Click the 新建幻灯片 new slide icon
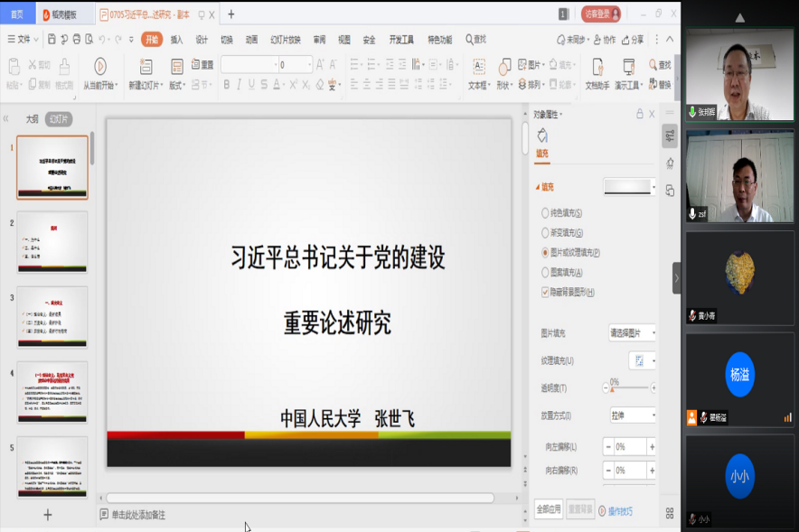The image size is (799, 532). (146, 66)
